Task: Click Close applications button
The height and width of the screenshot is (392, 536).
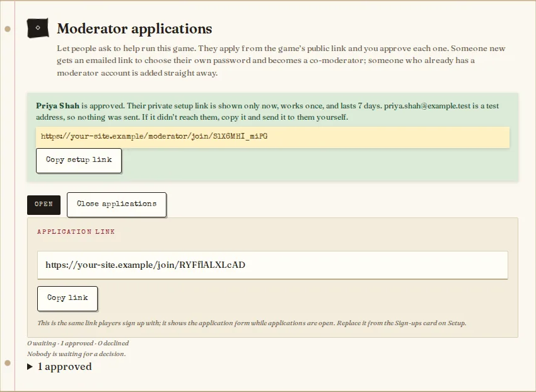Action: [x=117, y=204]
